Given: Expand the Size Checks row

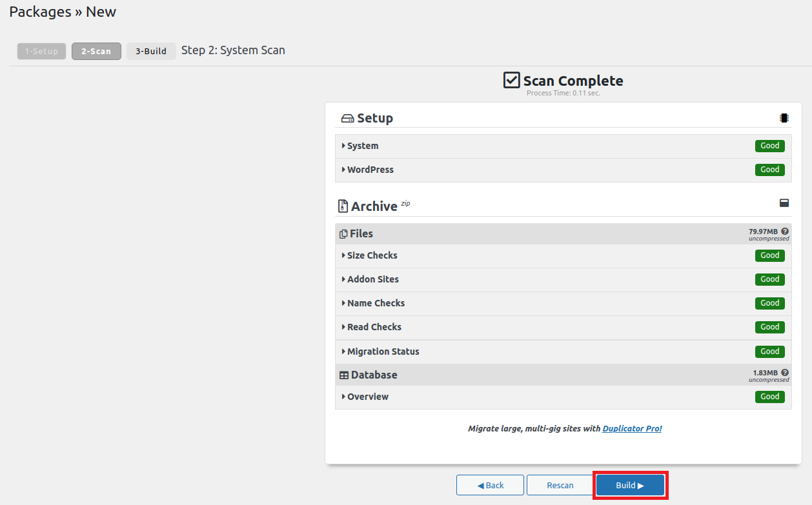Looking at the screenshot, I should pos(372,255).
